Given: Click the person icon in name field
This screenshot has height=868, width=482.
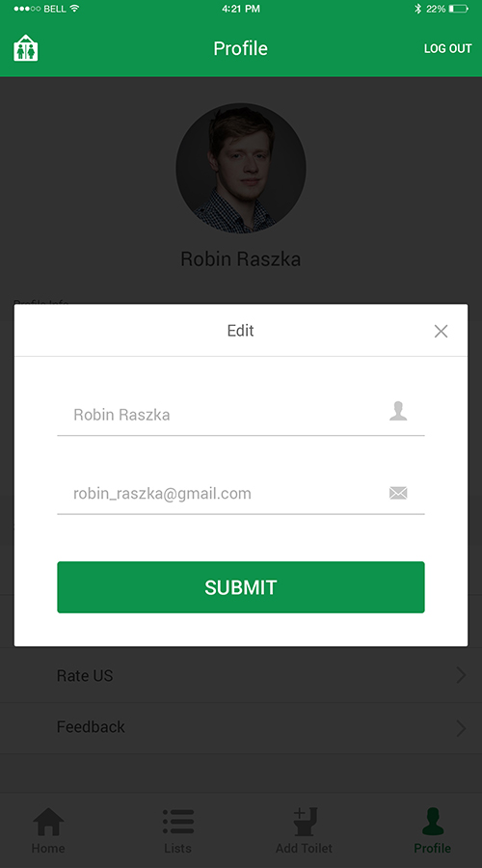Looking at the screenshot, I should [398, 411].
